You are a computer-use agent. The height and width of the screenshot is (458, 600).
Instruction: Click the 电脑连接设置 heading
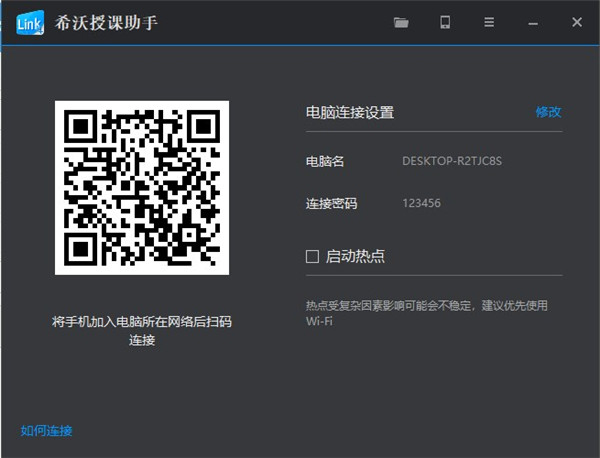click(x=350, y=112)
